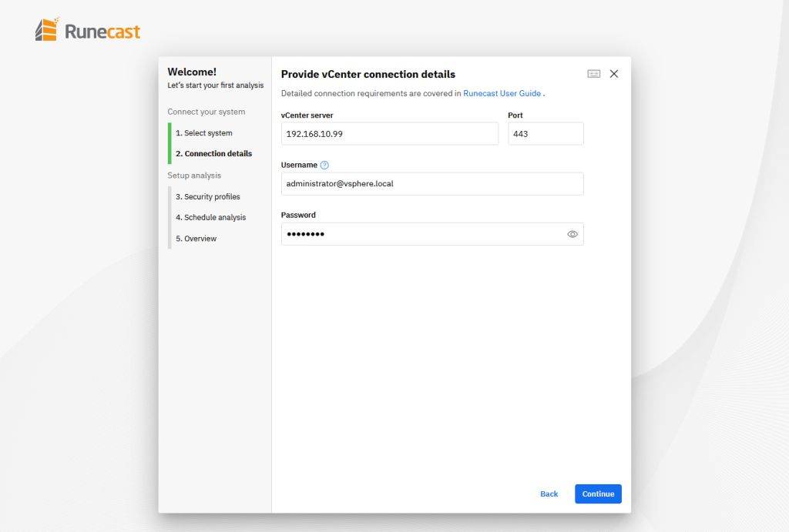Click the 'Password' field label
789x532 pixels.
(x=298, y=215)
